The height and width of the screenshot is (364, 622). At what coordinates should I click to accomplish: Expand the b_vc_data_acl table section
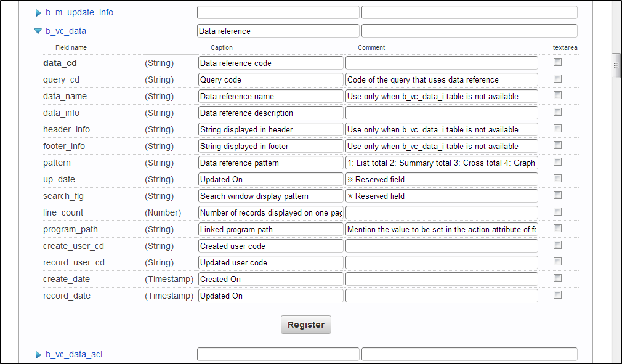pyautogui.click(x=38, y=355)
